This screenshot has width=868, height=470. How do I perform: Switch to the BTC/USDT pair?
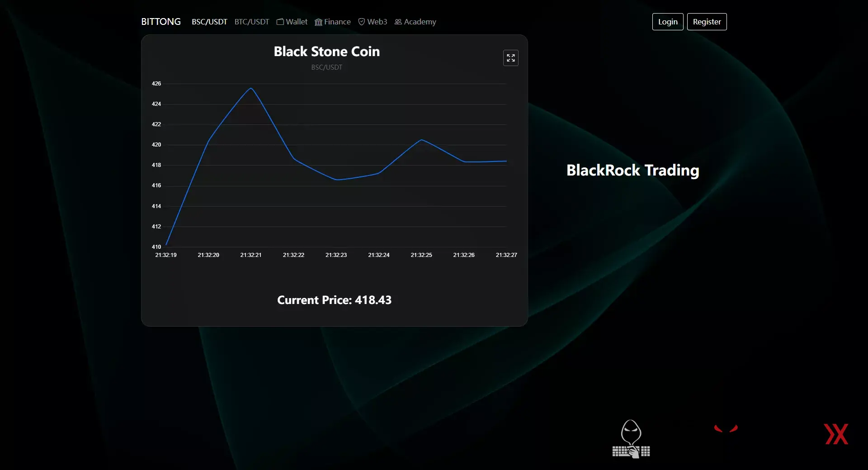252,22
